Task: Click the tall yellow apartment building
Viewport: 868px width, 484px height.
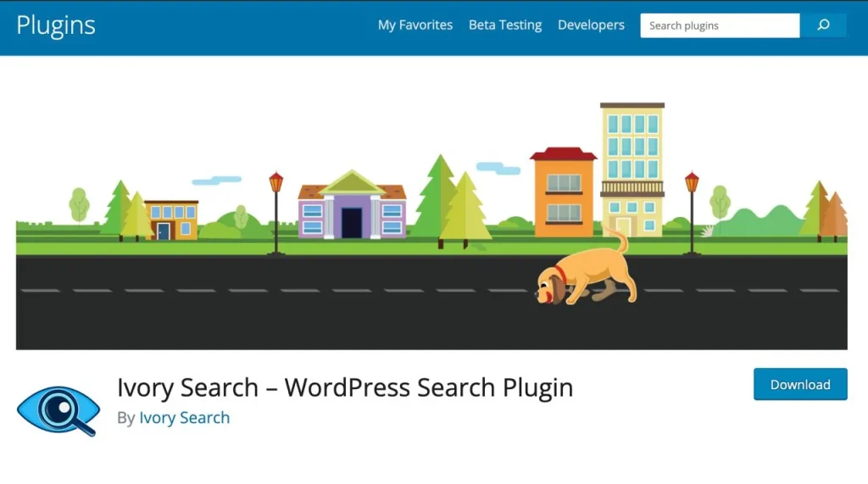Action: [x=632, y=170]
